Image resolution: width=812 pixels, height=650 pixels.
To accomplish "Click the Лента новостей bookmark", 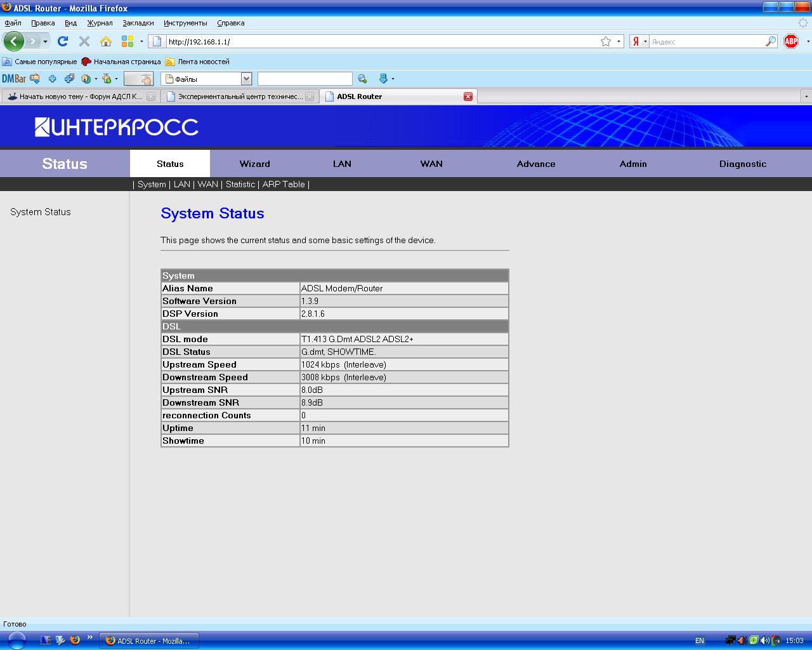I will tap(203, 62).
